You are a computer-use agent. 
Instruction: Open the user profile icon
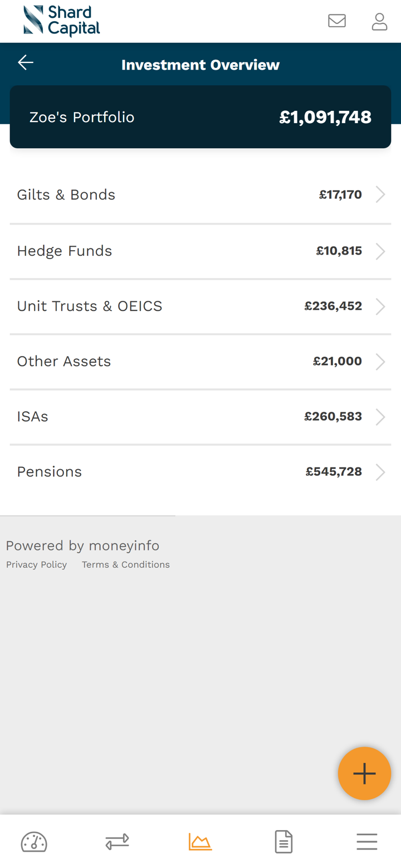coord(379,21)
